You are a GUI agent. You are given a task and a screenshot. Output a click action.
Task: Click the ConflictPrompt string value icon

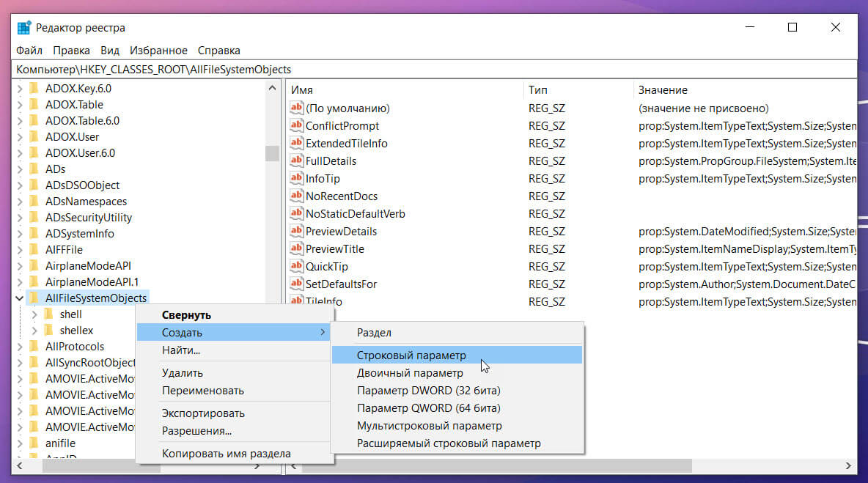(x=297, y=125)
